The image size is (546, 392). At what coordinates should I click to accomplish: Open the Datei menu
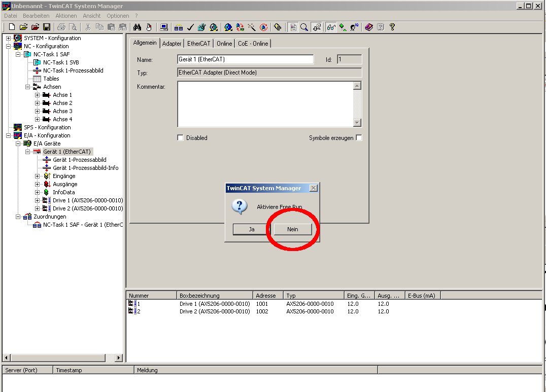[11, 16]
